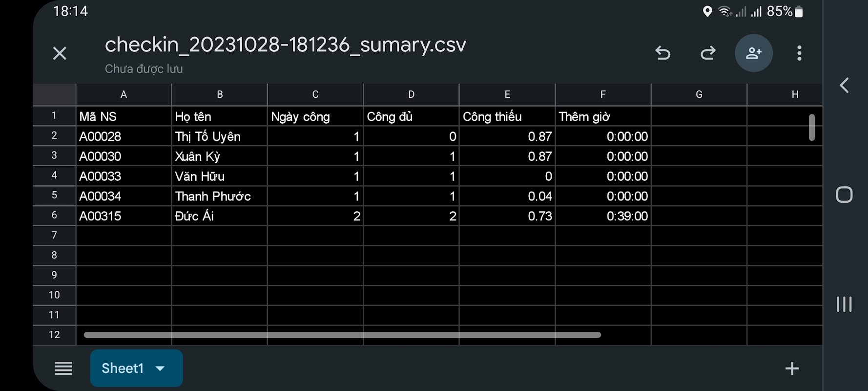Tap the Android back navigation icon
The image size is (868, 391).
[844, 86]
